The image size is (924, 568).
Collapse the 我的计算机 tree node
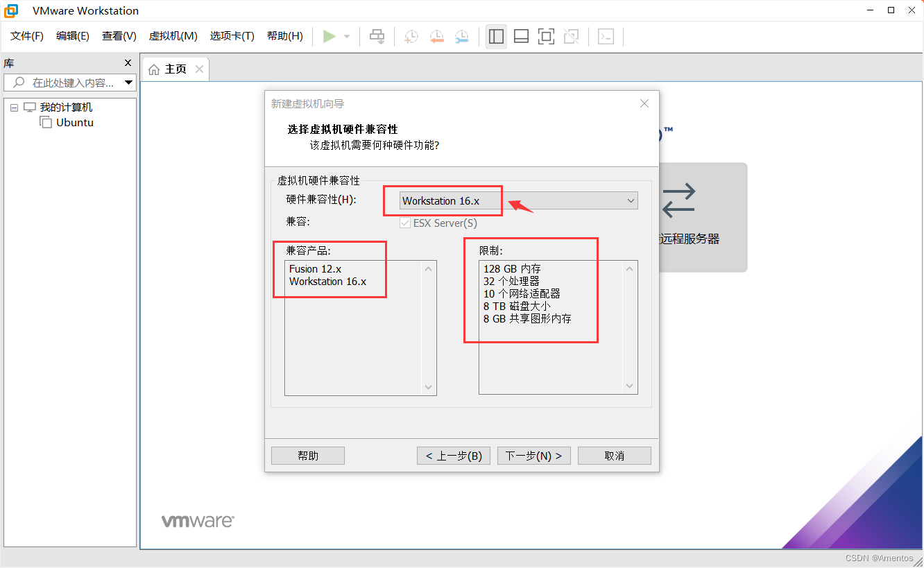15,108
